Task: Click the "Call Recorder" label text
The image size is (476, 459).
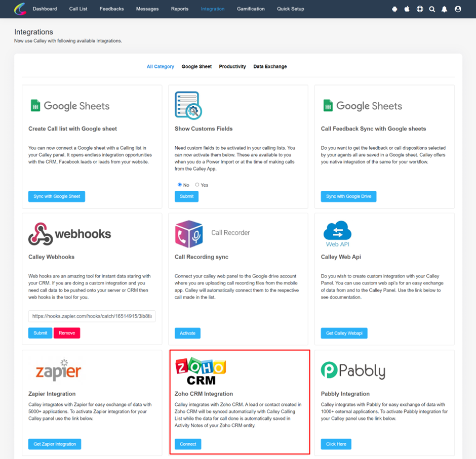Action: (230, 233)
